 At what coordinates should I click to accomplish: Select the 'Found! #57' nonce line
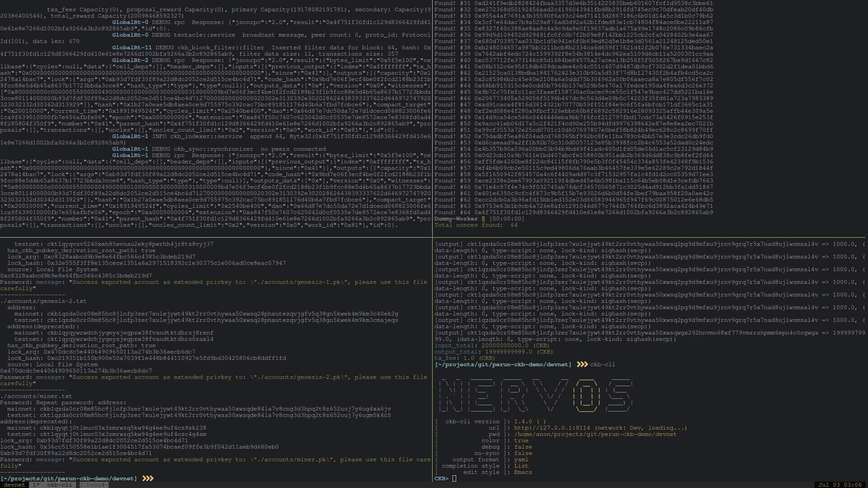574,168
